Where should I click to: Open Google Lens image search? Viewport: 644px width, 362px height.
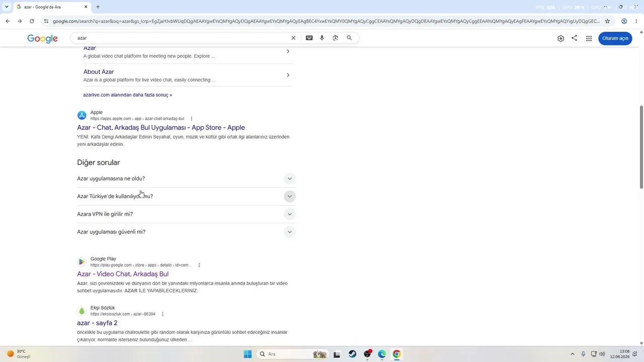click(336, 38)
